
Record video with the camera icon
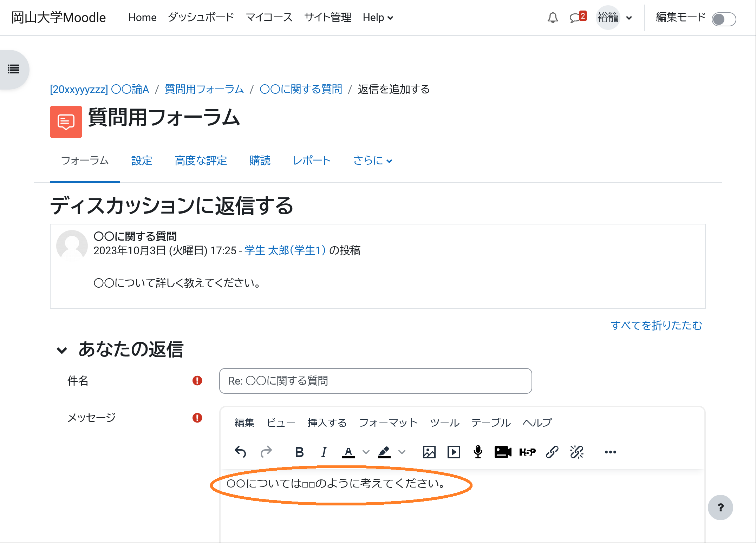pos(503,452)
